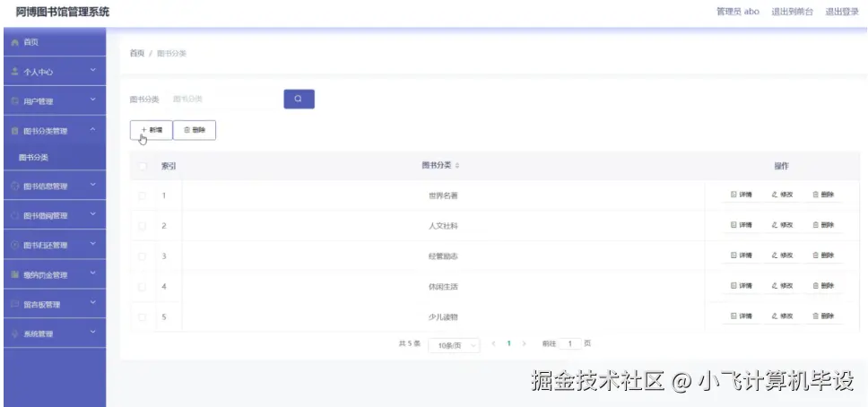The width and height of the screenshot is (868, 407).
Task: Click the 少儿读物 category cell
Action: pyautogui.click(x=443, y=317)
